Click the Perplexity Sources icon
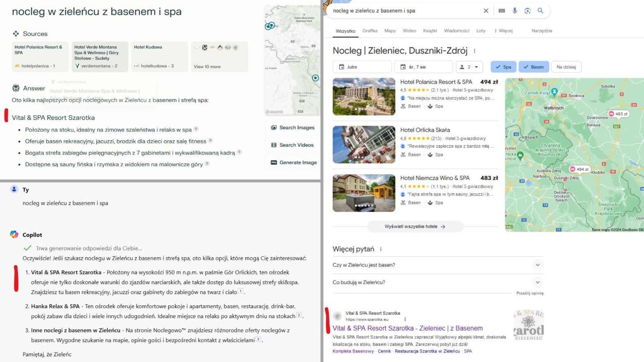The height and width of the screenshot is (362, 644). pos(16,34)
